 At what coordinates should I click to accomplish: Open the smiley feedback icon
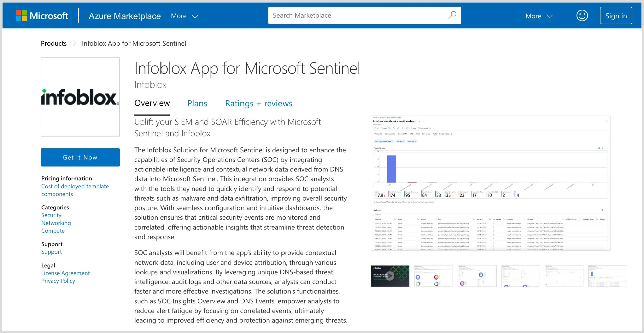pyautogui.click(x=582, y=15)
